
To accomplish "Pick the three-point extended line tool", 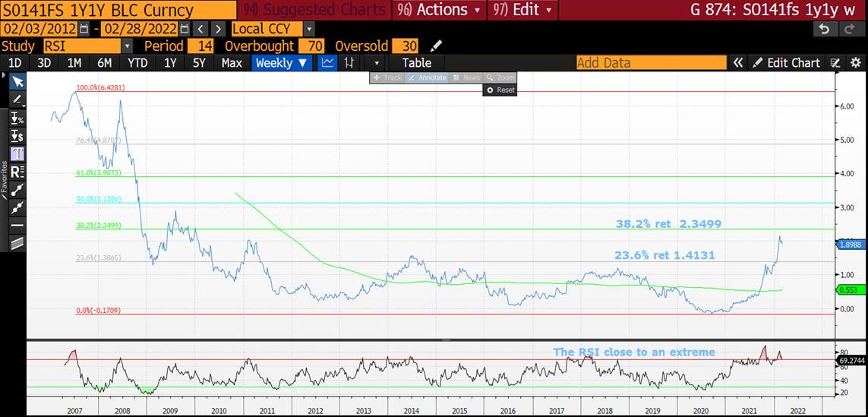I will point(17,207).
